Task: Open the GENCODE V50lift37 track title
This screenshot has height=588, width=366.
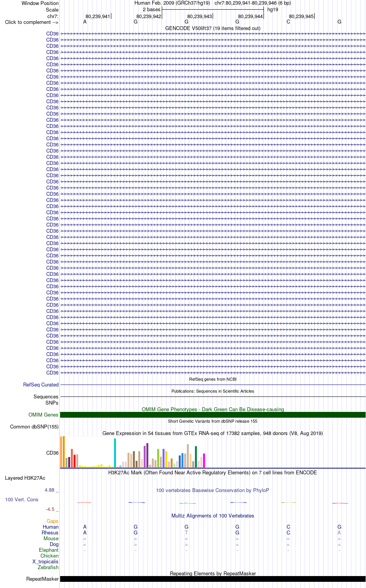Action: pyautogui.click(x=213, y=28)
